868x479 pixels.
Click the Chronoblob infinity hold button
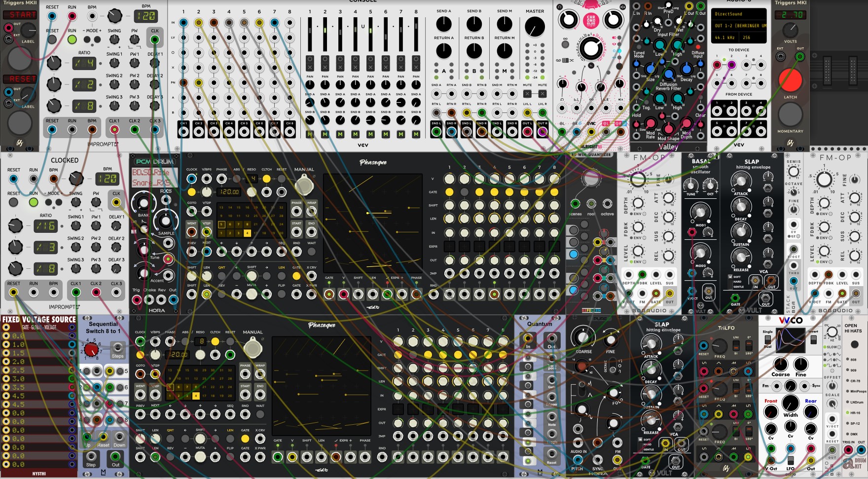(x=565, y=44)
